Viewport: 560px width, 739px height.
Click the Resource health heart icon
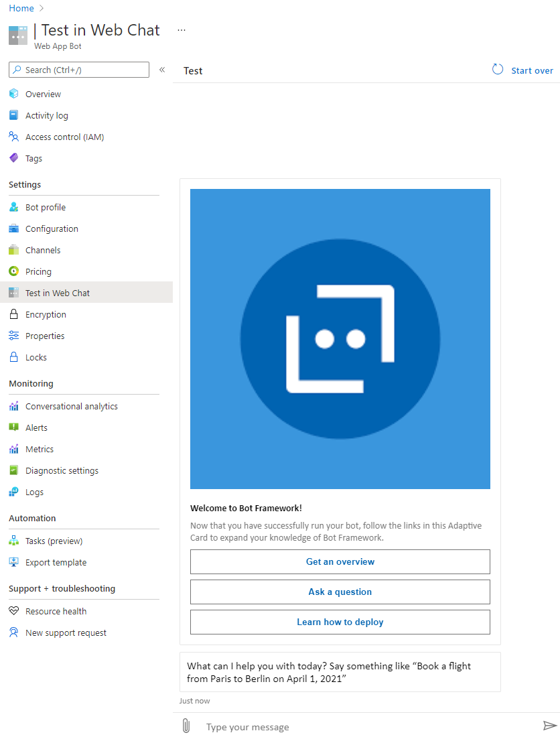coord(13,611)
